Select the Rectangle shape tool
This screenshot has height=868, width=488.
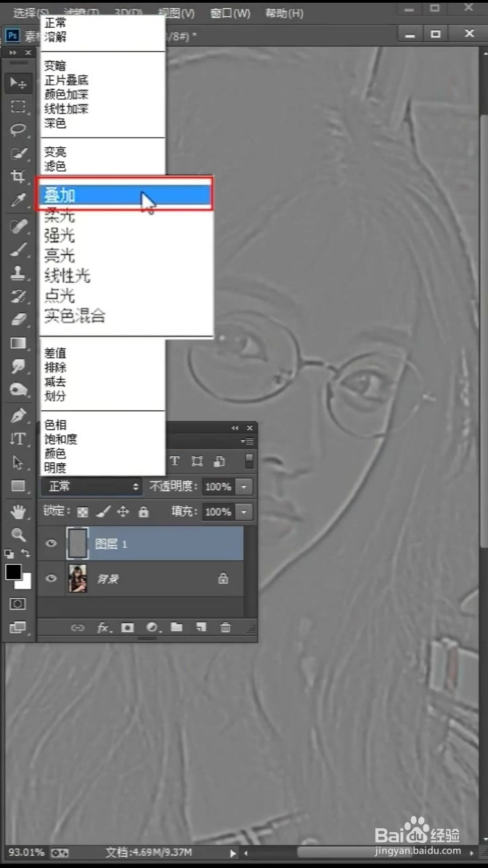pos(18,486)
